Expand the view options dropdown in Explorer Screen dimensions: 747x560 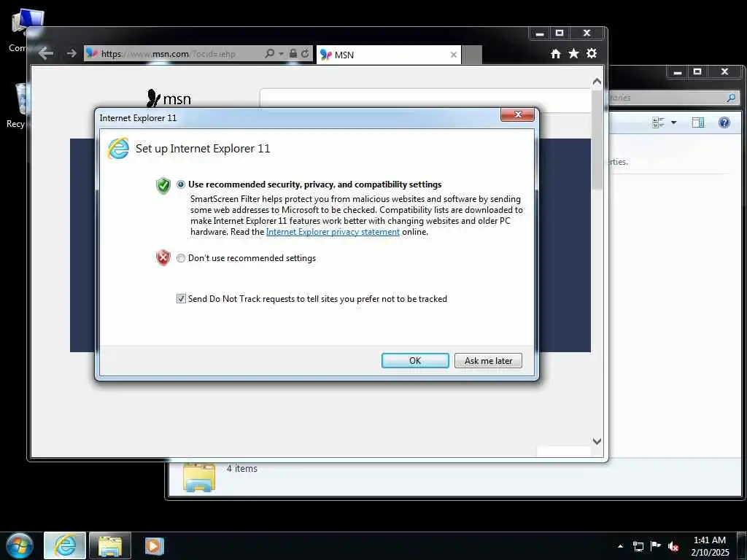(673, 122)
